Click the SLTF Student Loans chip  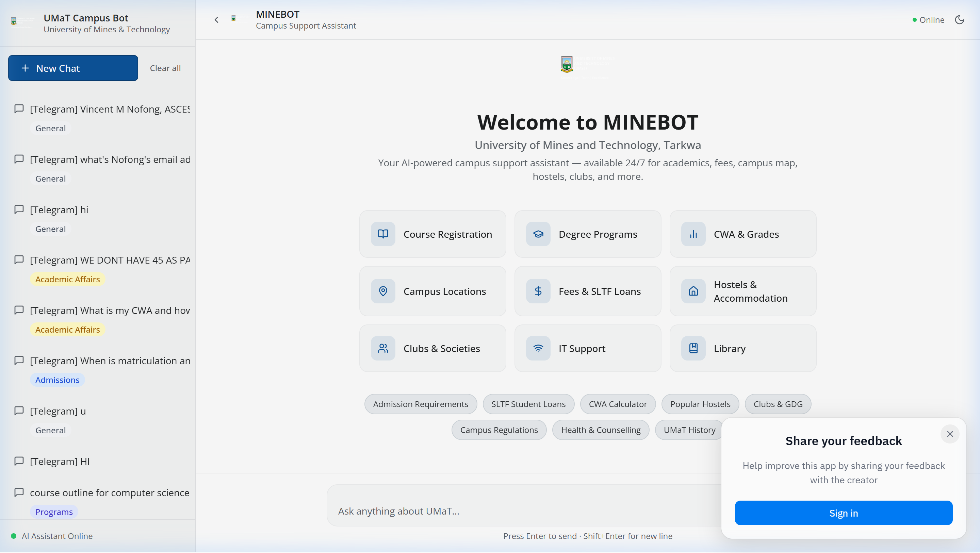(528, 404)
